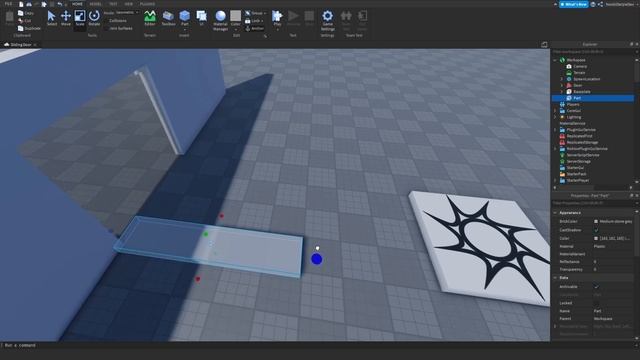Screen dimensions: 640x360
Task: Open the Color picker dropdown arrow
Action: click(x=236, y=30)
